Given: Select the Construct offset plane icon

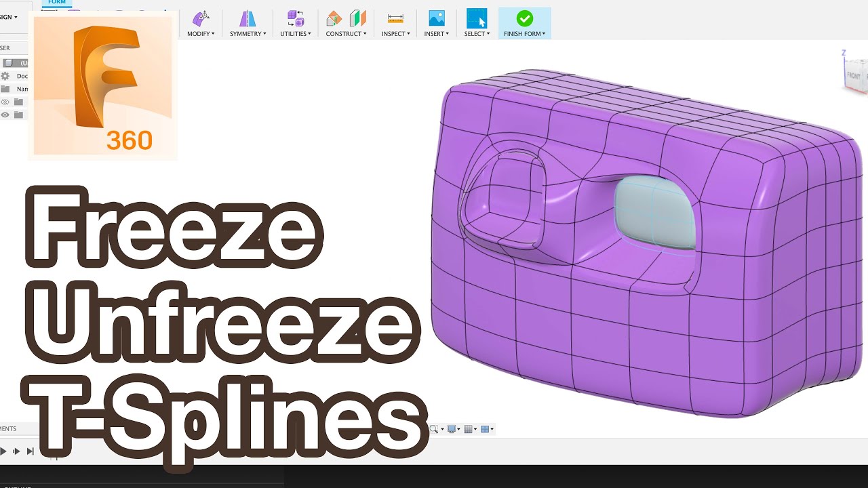Looking at the screenshot, I should pyautogui.click(x=334, y=18).
